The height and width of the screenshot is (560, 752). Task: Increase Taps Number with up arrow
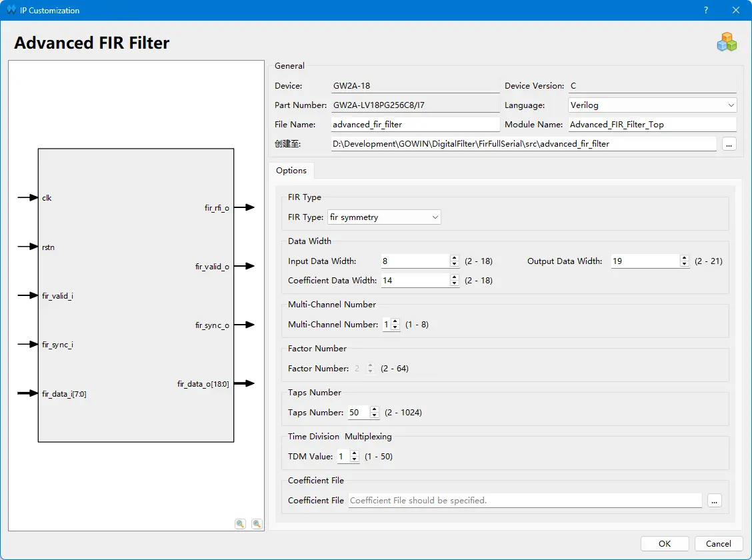375,409
